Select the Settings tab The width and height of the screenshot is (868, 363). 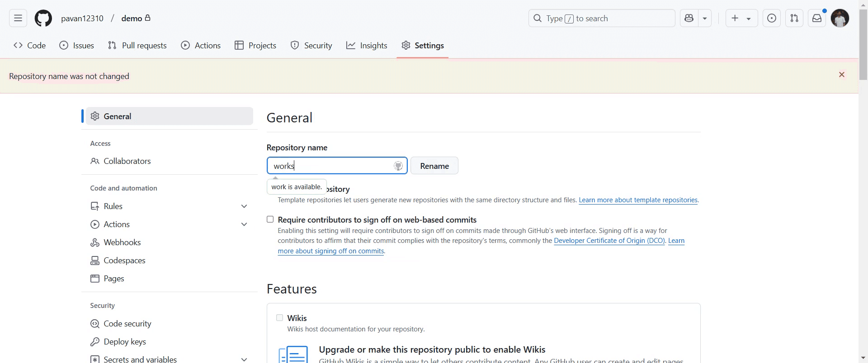point(423,46)
